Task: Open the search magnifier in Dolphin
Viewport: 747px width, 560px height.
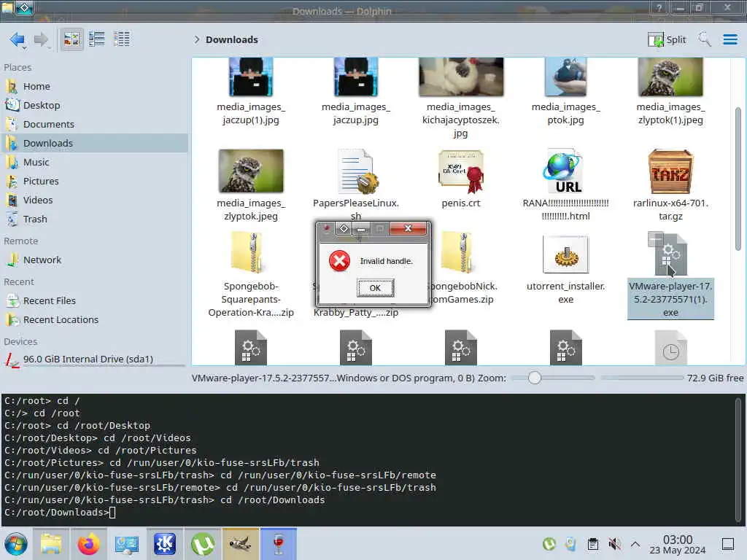Action: click(x=704, y=39)
